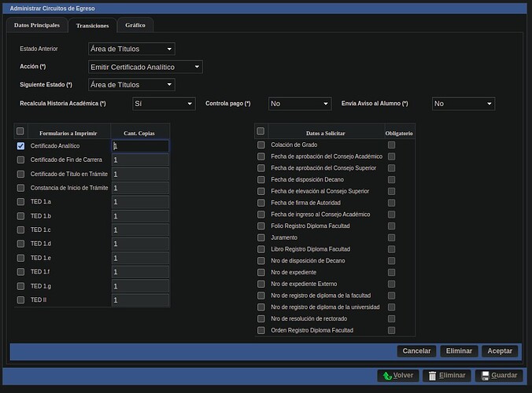The width and height of the screenshot is (532, 393).
Task: Enable the Juramento data checkbox
Action: [261, 237]
